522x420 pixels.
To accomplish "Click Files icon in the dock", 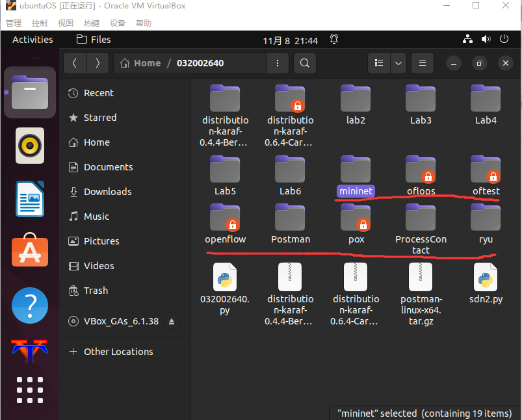I will pyautogui.click(x=30, y=92).
